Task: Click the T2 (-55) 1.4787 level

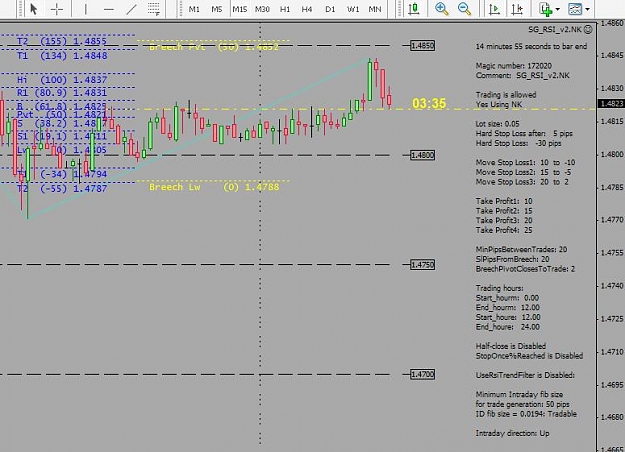Action: [62, 189]
